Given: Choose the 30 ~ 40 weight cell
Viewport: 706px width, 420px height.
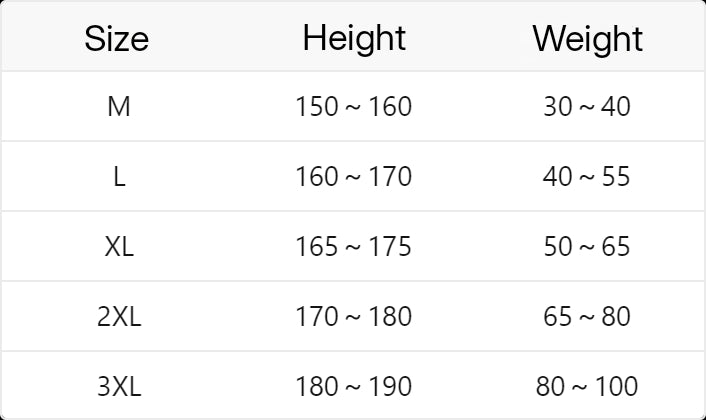Looking at the screenshot, I should point(587,106).
